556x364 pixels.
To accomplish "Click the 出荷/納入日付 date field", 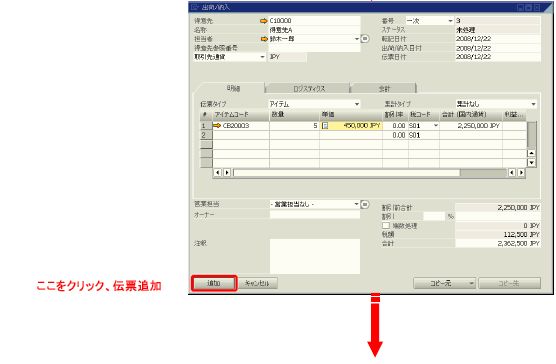I will 498,48.
